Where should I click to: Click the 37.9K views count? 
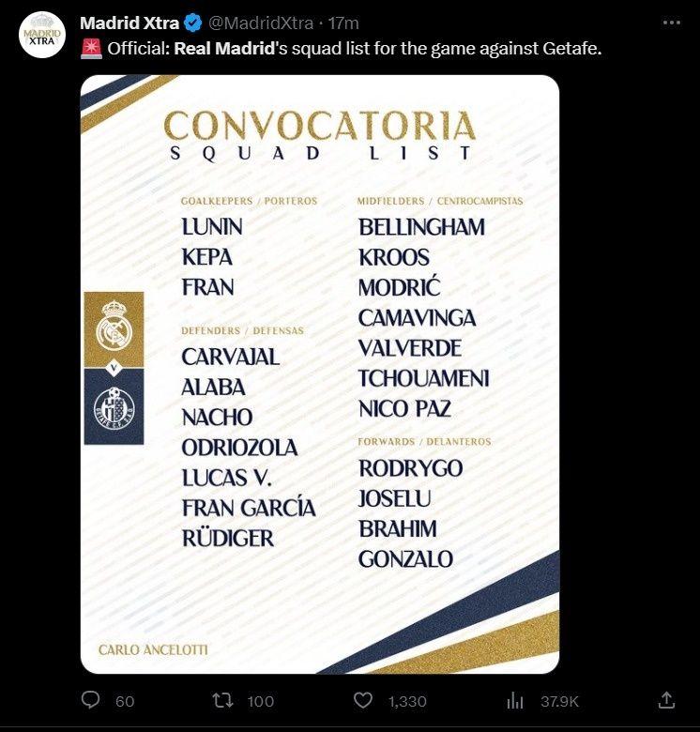[560, 701]
